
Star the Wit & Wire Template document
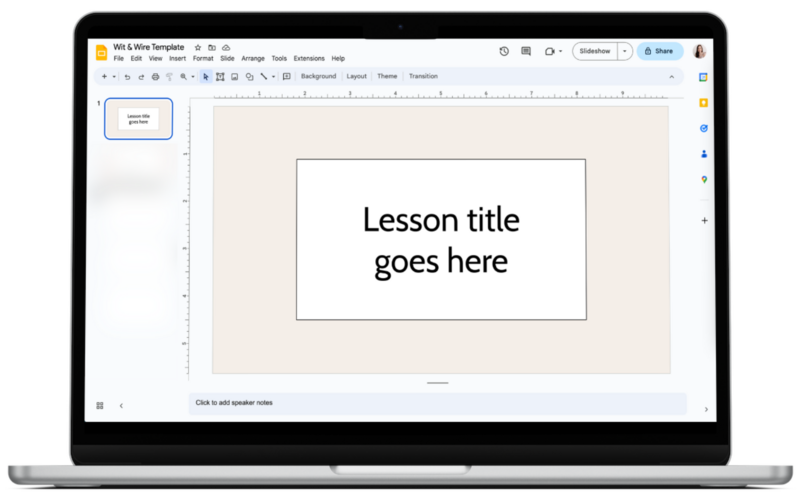click(198, 47)
